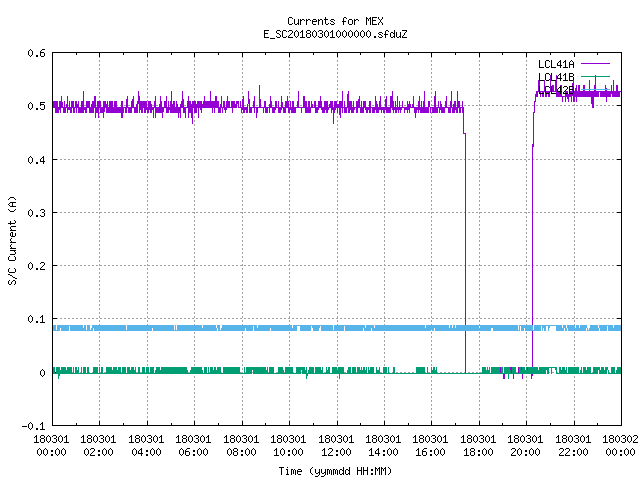Click the 0 y-axis tick label
The height and width of the screenshot is (480, 640).
pyautogui.click(x=42, y=373)
